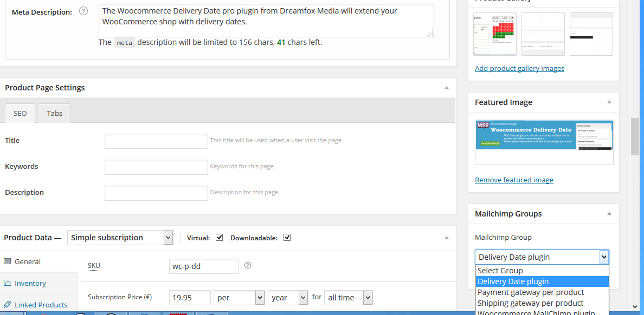
Task: Open the 'all time' subscription length dropdown
Action: [348, 298]
